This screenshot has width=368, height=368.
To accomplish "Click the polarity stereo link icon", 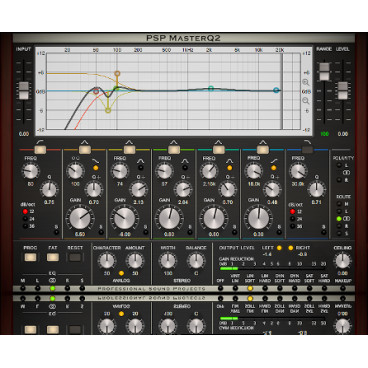I will [x=347, y=173].
